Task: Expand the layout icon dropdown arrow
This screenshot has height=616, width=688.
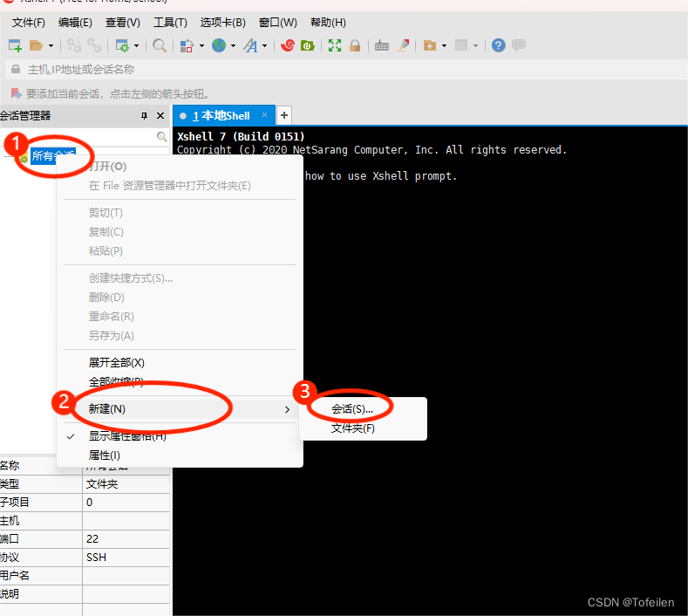Action: point(475,45)
